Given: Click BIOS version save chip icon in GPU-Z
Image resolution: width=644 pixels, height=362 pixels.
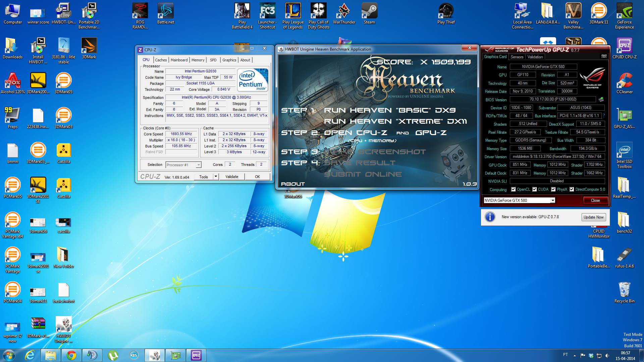Looking at the screenshot, I should (601, 99).
